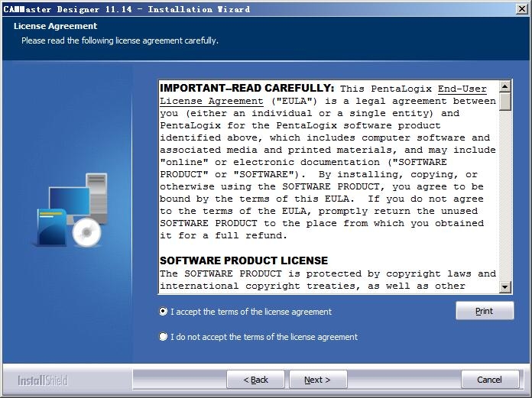Click the license scrollbar up arrow
Image resolution: width=532 pixels, height=398 pixels.
tap(504, 86)
